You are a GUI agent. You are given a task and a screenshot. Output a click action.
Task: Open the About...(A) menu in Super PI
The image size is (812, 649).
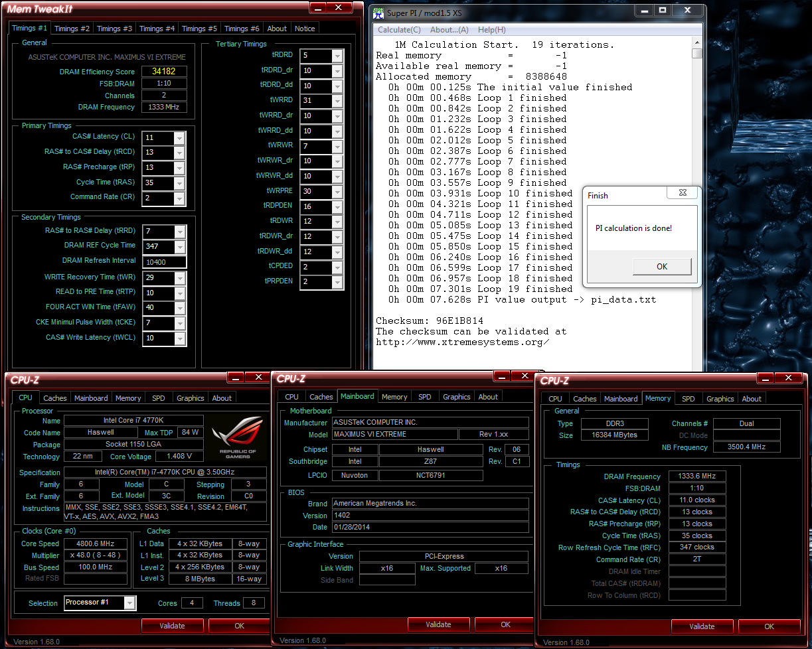[449, 30]
